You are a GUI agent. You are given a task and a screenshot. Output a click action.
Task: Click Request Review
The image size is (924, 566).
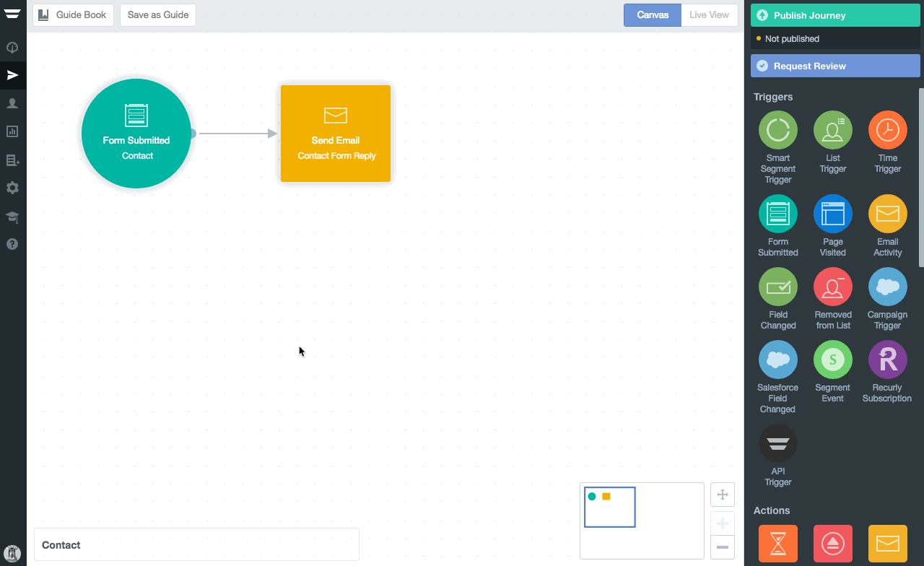[x=835, y=66]
